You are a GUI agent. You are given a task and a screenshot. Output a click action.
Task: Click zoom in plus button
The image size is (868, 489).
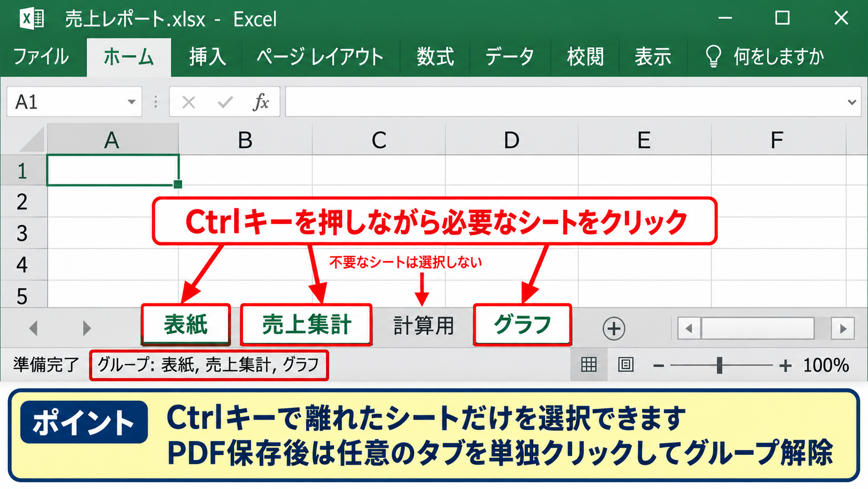(785, 366)
